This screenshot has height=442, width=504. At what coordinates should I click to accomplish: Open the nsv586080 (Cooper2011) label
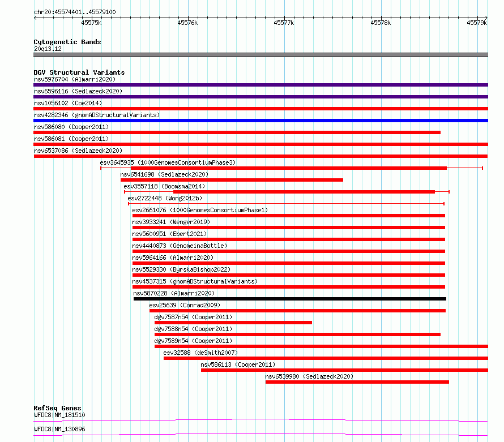tap(71, 127)
